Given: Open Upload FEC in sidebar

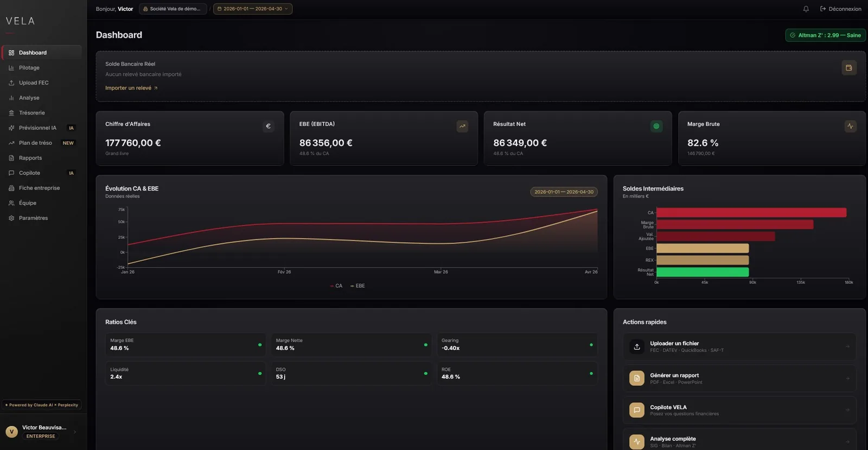Looking at the screenshot, I should pos(42,83).
